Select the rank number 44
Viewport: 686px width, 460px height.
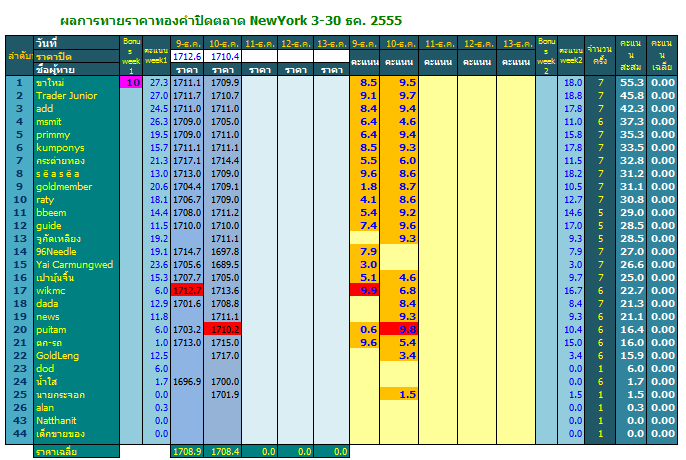tap(20, 434)
